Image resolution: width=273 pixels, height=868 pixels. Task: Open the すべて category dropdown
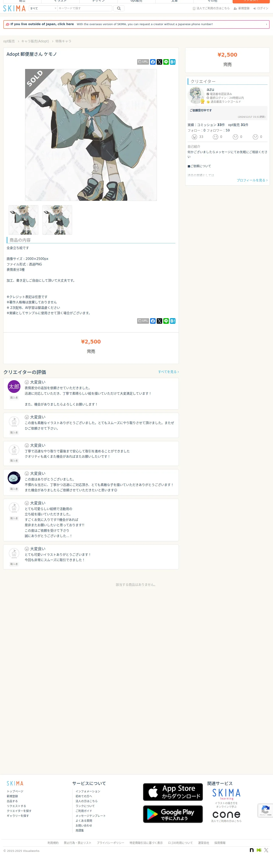43,9
